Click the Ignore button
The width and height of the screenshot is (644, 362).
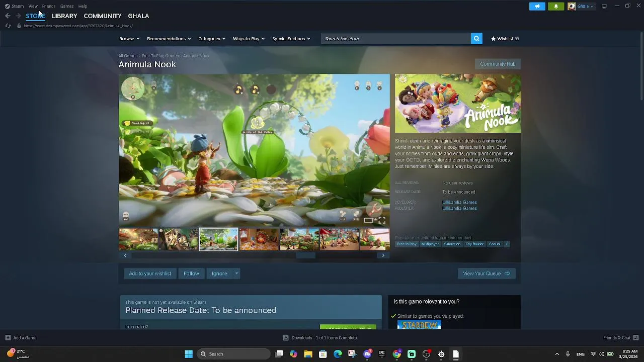click(x=219, y=274)
